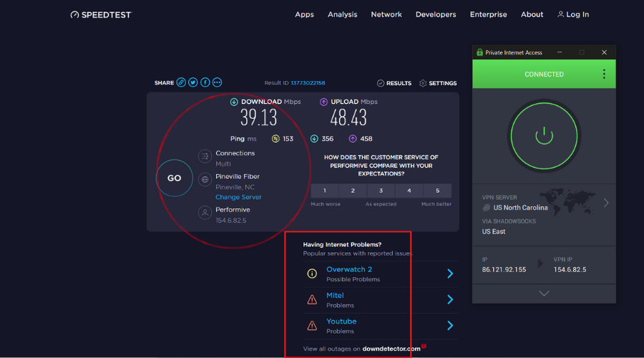
Task: Click download latency icon beside 356
Action: [x=314, y=139]
